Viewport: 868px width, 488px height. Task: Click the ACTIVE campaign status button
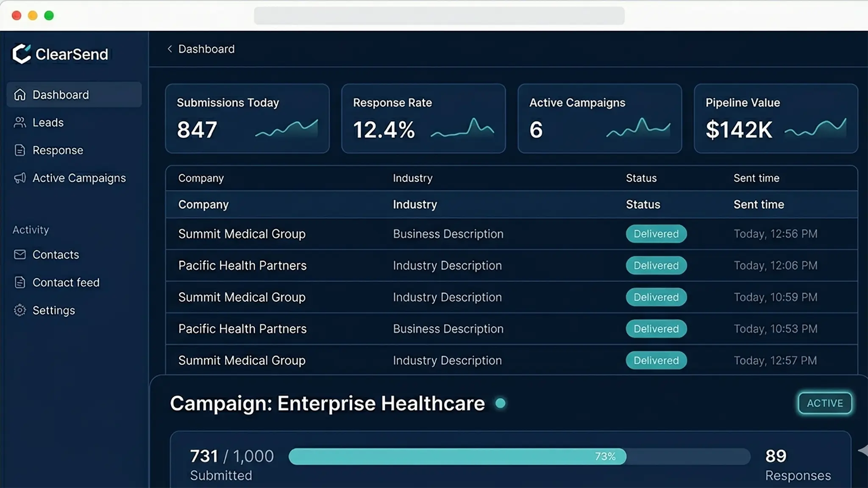(825, 403)
